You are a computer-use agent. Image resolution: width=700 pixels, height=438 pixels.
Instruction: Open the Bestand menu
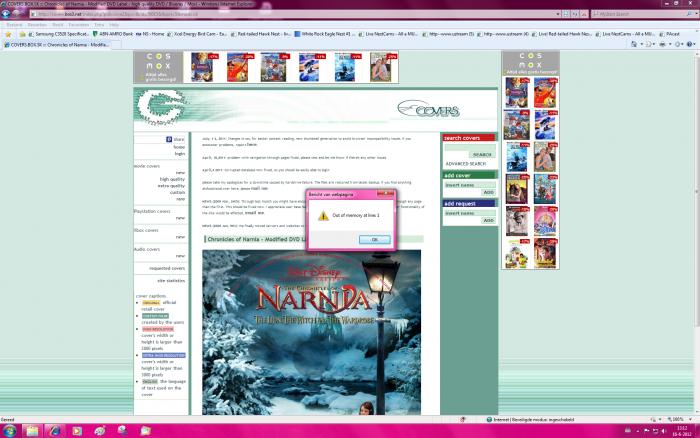(x=14, y=25)
